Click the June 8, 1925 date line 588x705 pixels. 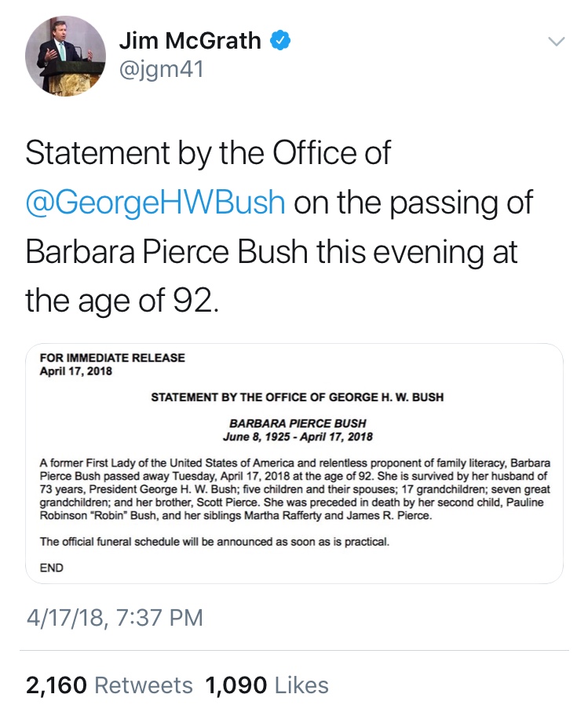[x=298, y=437]
